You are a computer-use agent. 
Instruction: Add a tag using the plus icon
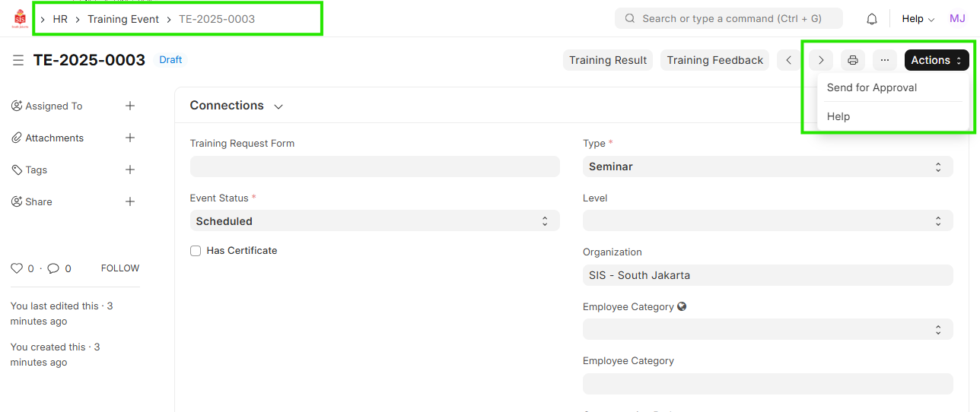[x=130, y=170]
